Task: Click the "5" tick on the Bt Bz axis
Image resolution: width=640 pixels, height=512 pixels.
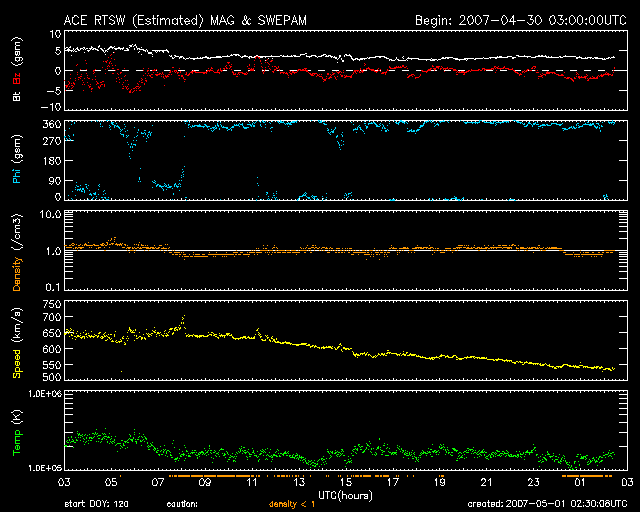Action: point(58,51)
